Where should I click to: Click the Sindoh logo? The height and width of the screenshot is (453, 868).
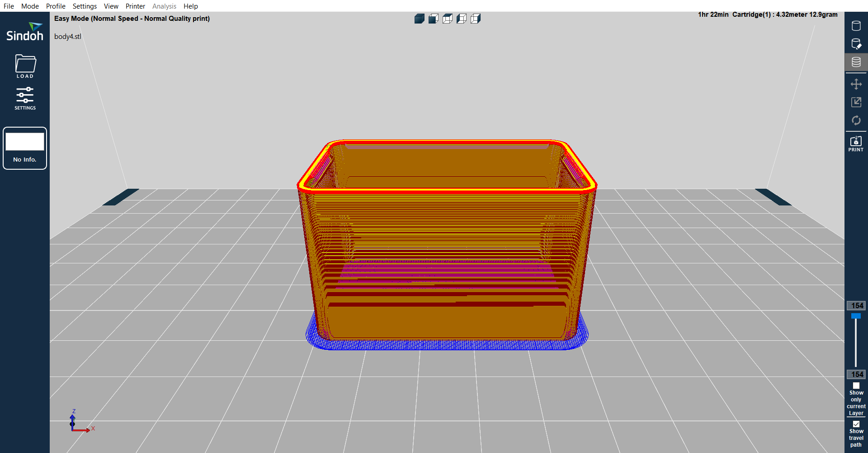(25, 32)
